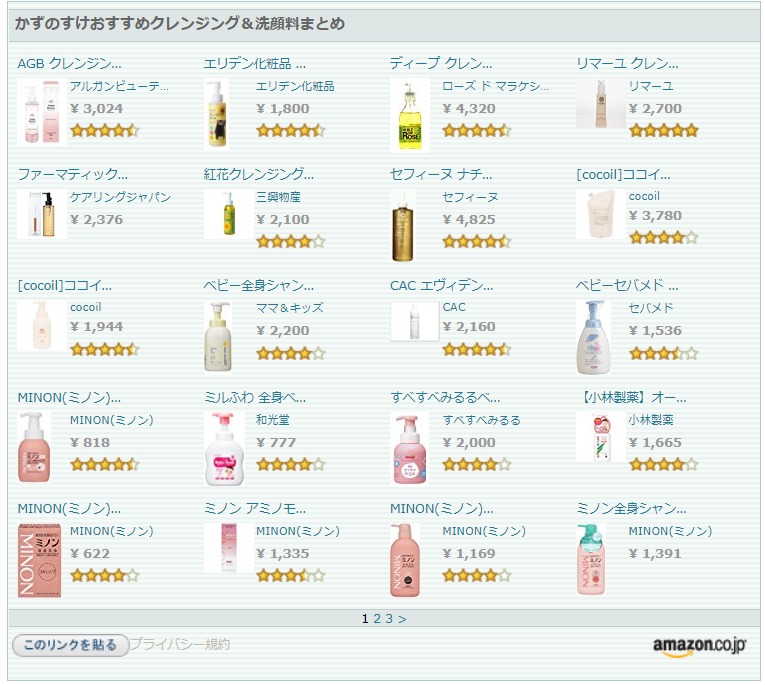This screenshot has height=685, width=765.
Task: Click the ママ&キッズ pump bottle image
Action: (x=218, y=337)
